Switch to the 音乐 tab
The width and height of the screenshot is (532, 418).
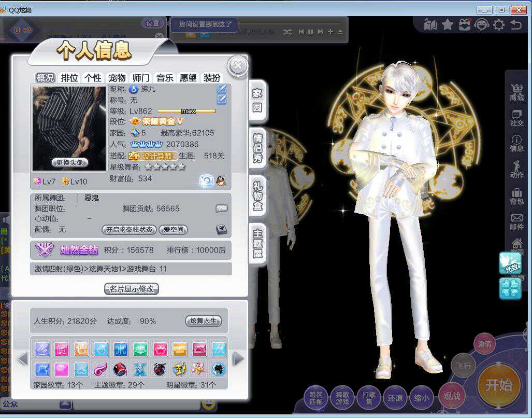[x=165, y=78]
